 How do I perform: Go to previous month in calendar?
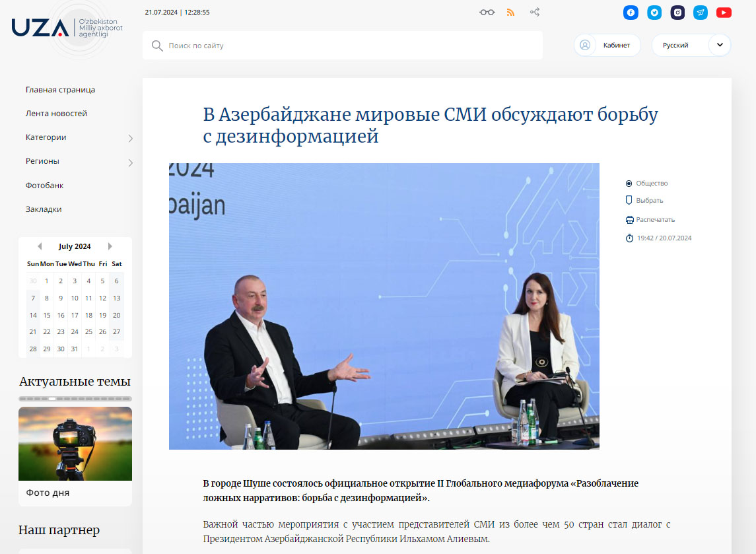coord(40,246)
